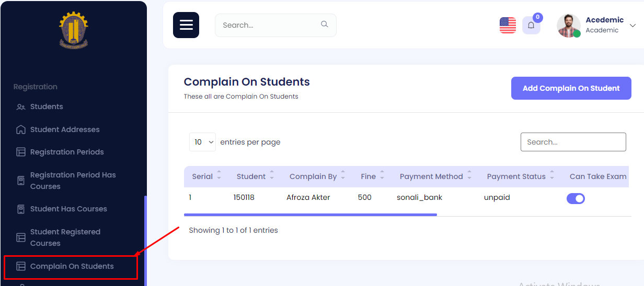Sort table by Serial column

coord(219,176)
